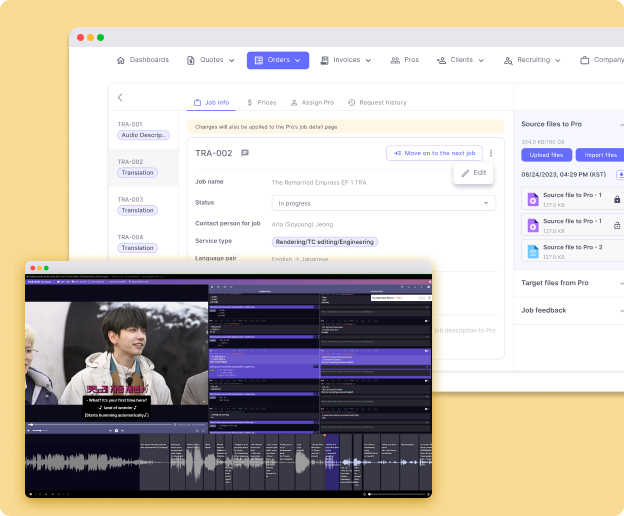Click the download icon next to file date
The height and width of the screenshot is (516, 624).
click(620, 174)
